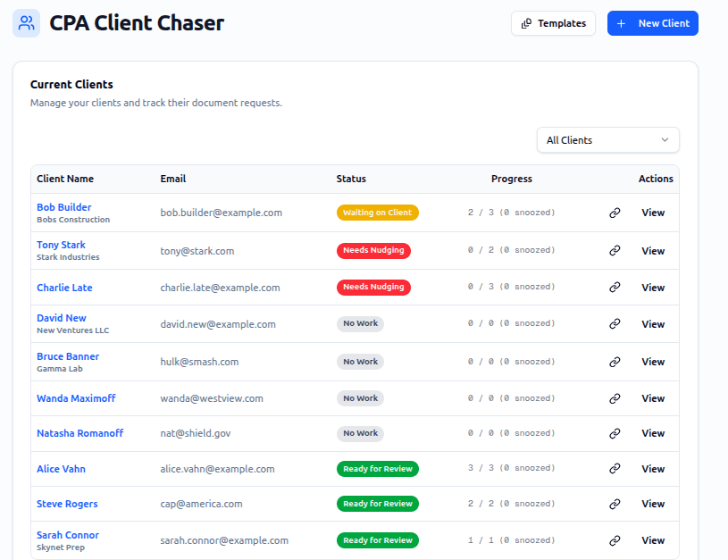The width and height of the screenshot is (728, 560).
Task: Click link icon for Sarah Connor
Action: [615, 540]
